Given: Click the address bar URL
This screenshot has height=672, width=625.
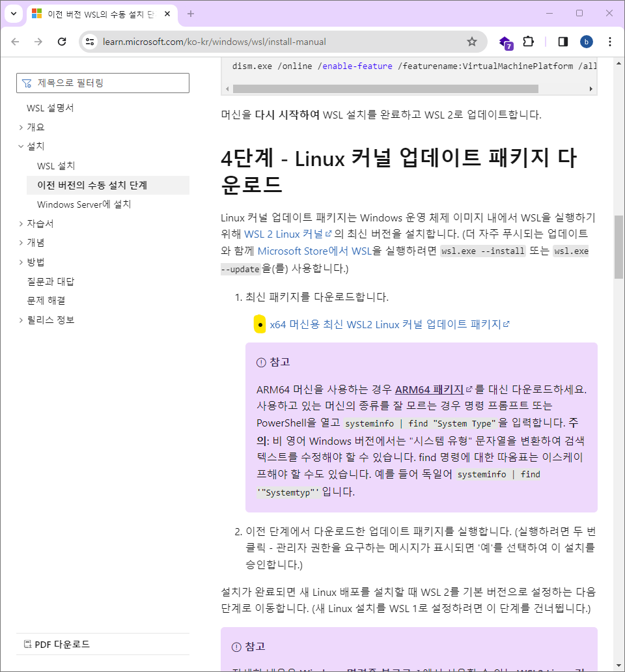Looking at the screenshot, I should pos(214,42).
